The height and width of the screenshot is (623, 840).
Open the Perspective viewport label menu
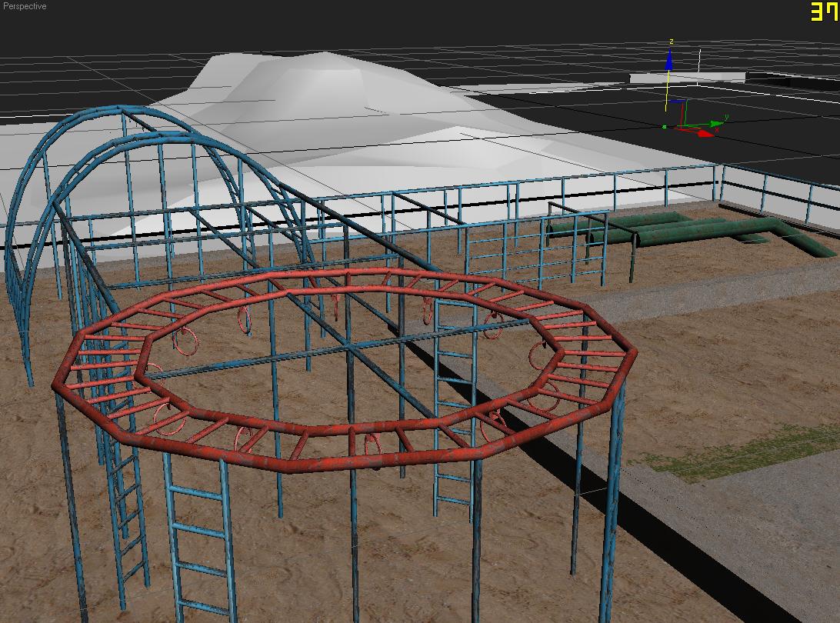25,6
